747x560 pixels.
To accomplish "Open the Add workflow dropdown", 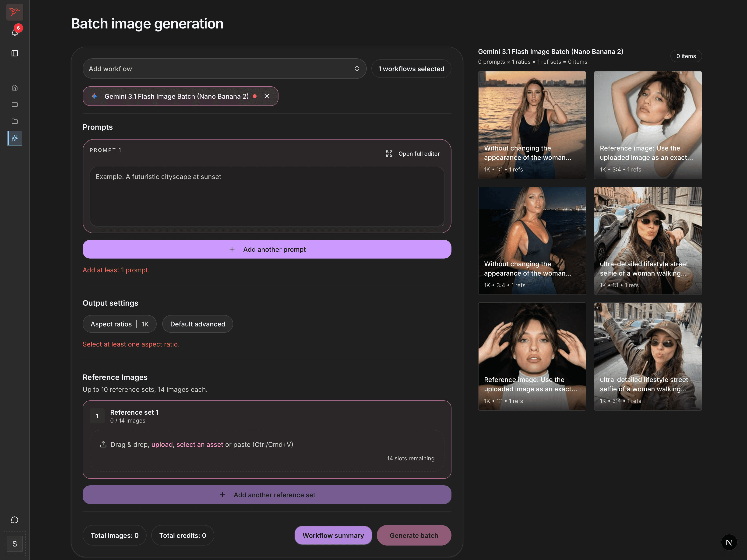I will (224, 69).
